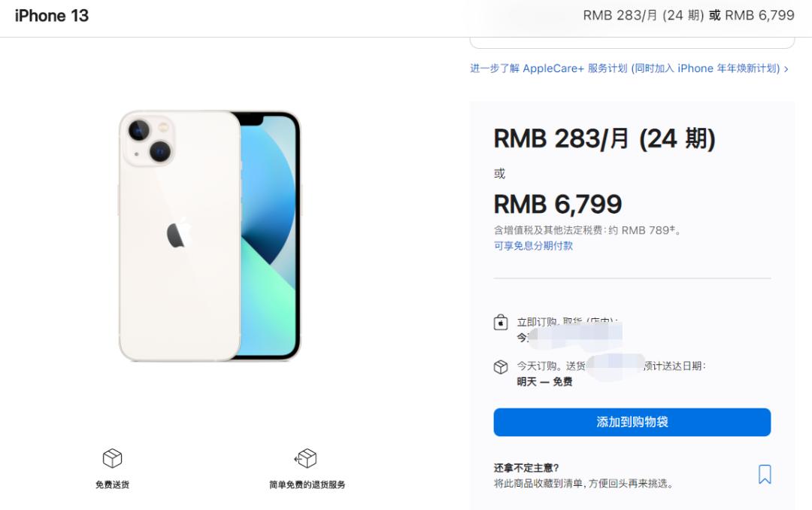Click the bookmark save-to-list icon
This screenshot has height=510, width=812.
click(x=765, y=474)
